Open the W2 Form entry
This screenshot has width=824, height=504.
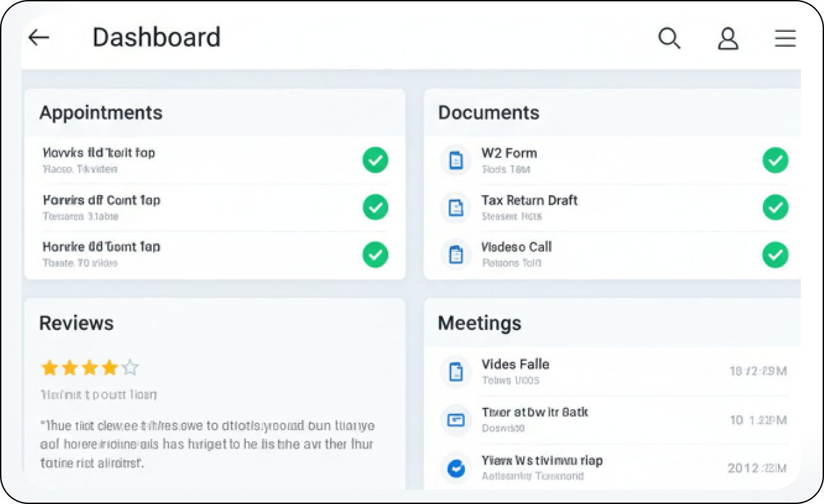click(509, 153)
